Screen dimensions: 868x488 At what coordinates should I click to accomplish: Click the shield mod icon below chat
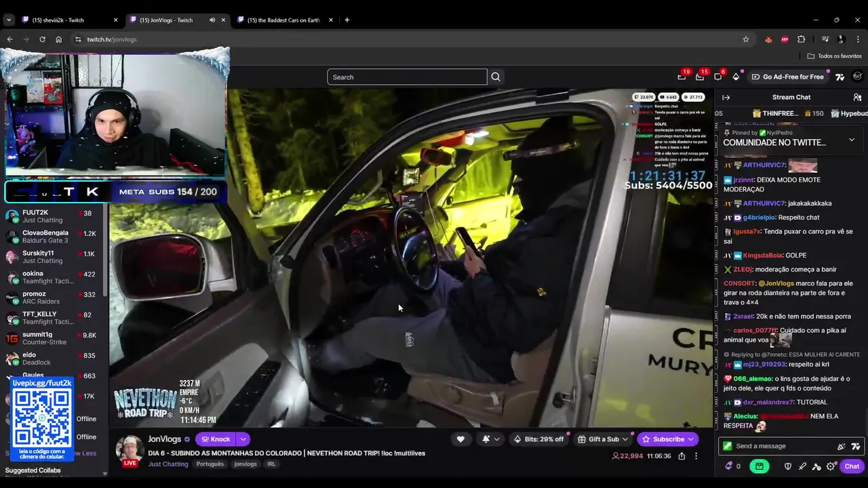[x=788, y=466]
